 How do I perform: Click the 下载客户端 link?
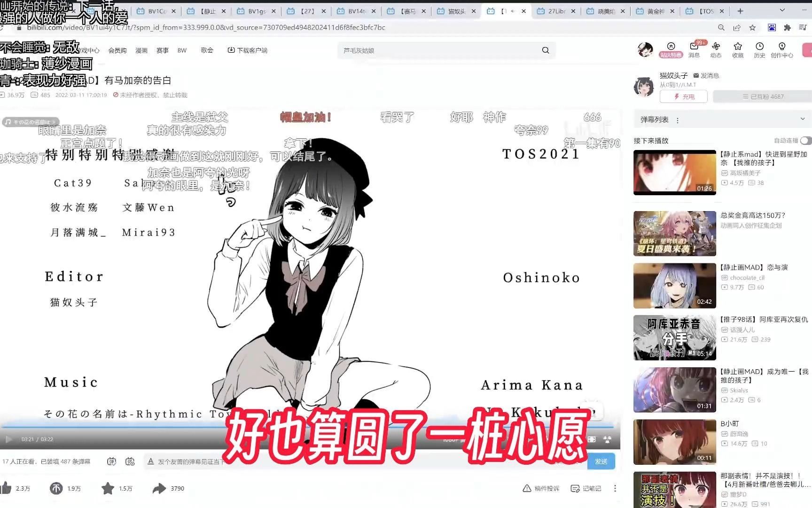click(248, 50)
